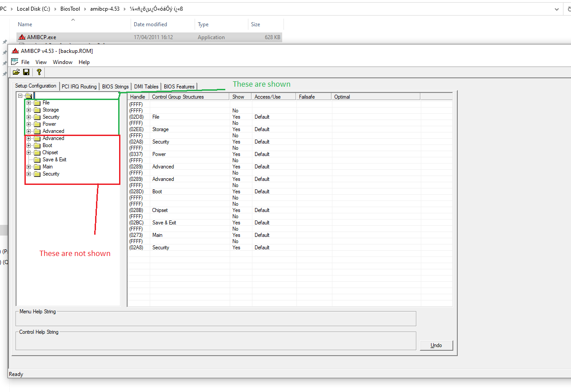Click the Main folder icon in the tree

click(37, 167)
